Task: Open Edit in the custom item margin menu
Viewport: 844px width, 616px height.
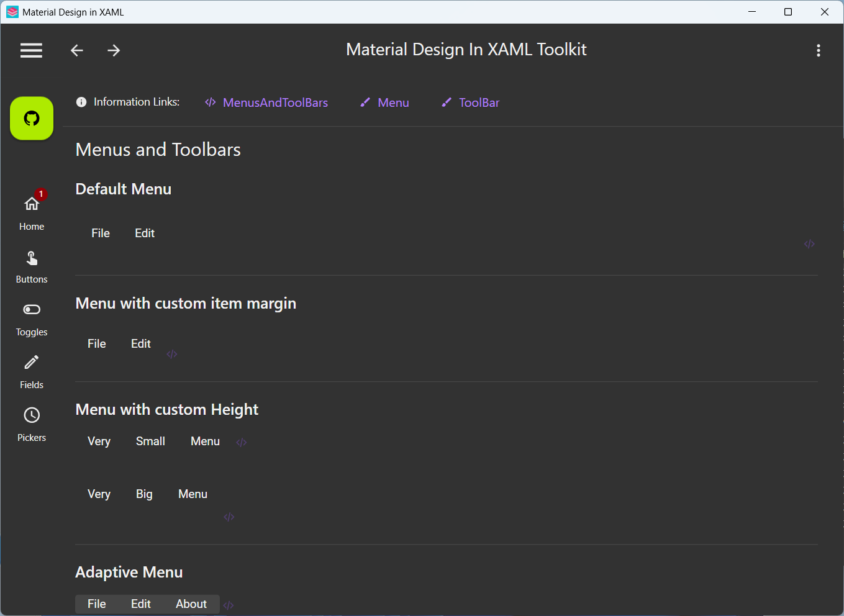Action: [x=141, y=344]
